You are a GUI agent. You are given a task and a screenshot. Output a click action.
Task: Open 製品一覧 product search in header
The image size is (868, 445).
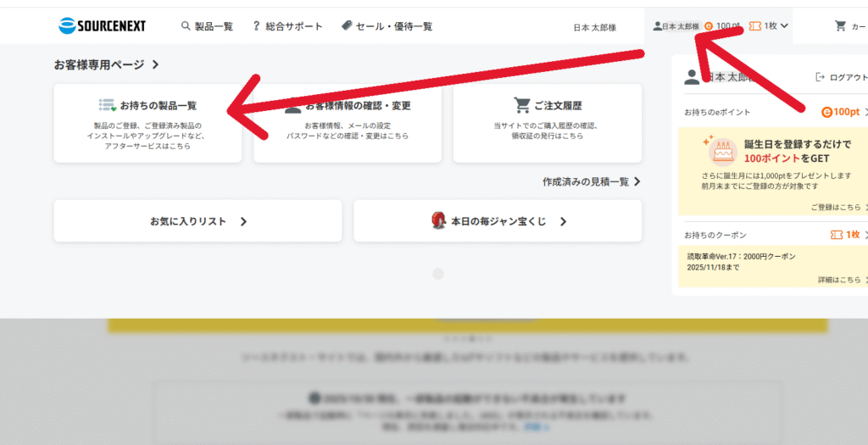207,26
